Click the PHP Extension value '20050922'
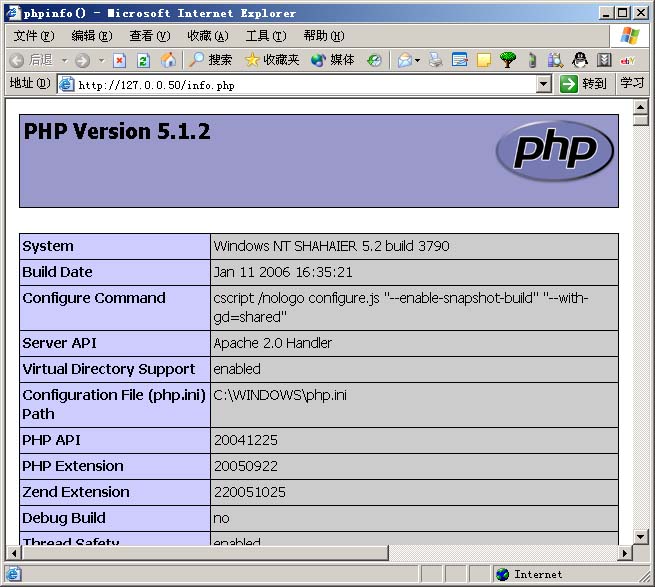Screen dimensions: 655x587 coord(246,466)
